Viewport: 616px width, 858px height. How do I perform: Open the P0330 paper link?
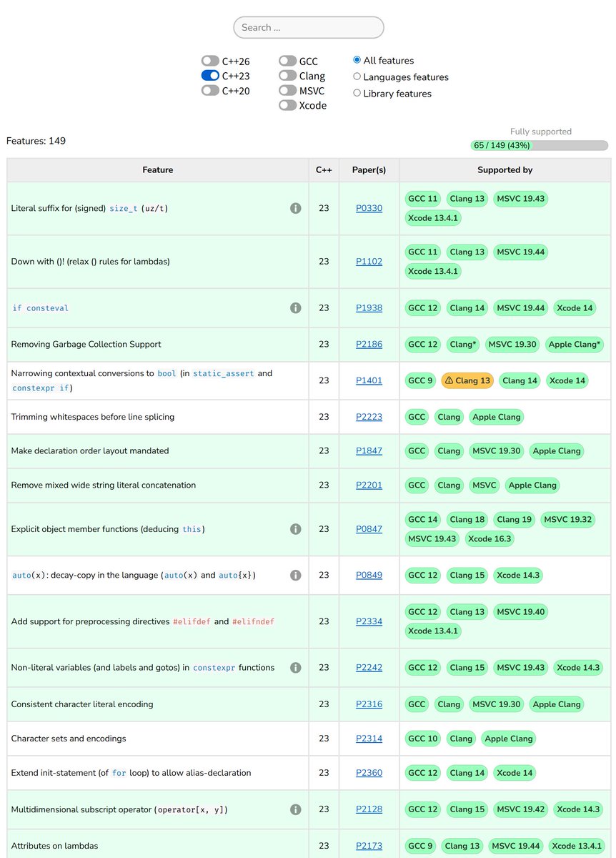tap(369, 208)
